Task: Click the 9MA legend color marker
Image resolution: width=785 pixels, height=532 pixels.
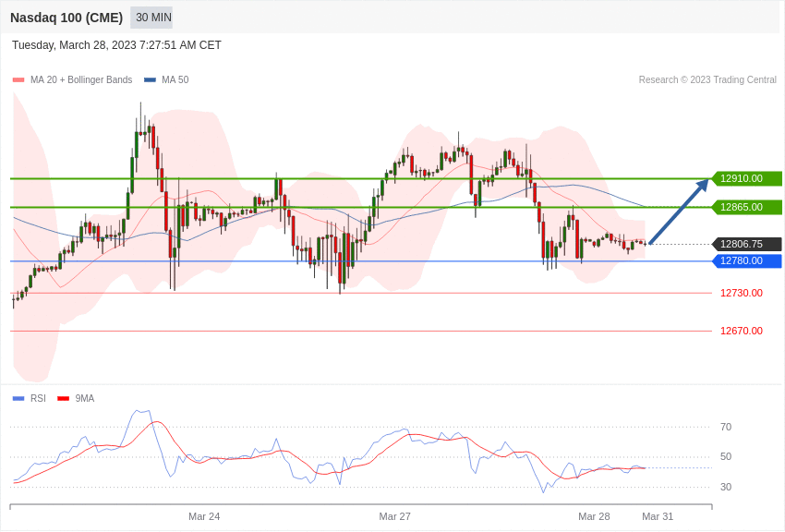Action: 63,398
